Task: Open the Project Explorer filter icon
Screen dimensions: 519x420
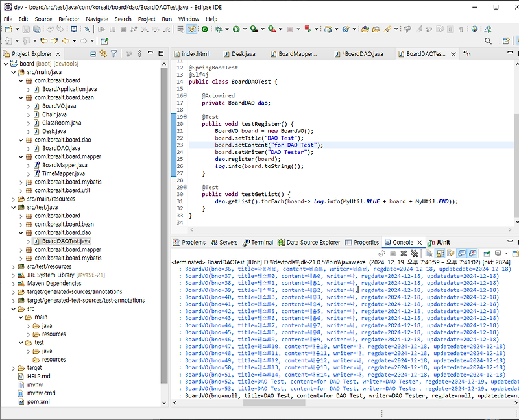Action: [x=114, y=54]
